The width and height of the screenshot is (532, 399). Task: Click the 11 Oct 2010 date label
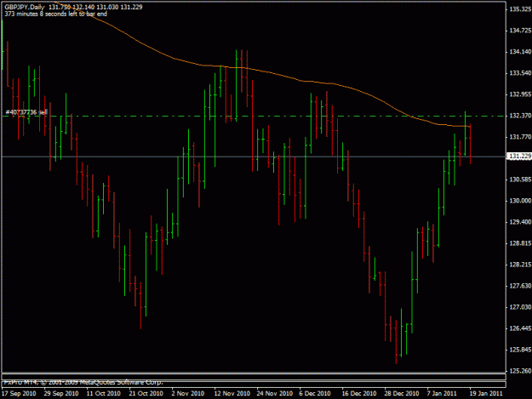coord(104,393)
